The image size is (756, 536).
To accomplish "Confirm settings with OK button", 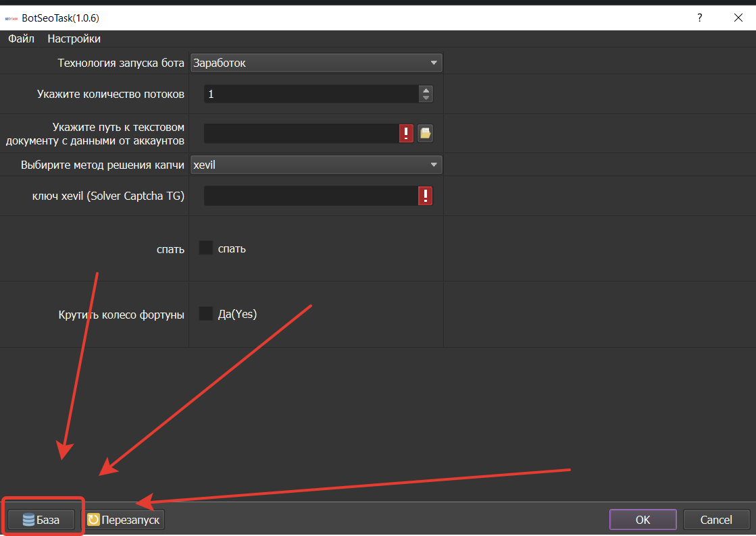I will coord(642,520).
